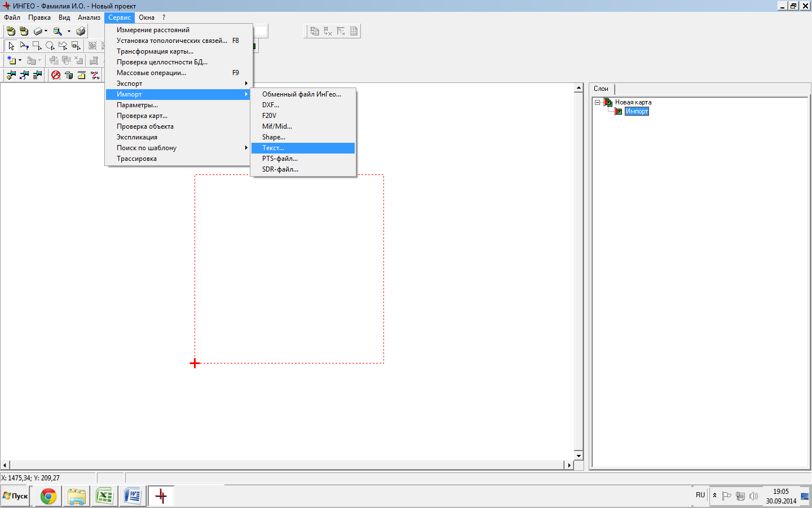
Task: Choose SDR-файл import option
Action: click(303, 169)
